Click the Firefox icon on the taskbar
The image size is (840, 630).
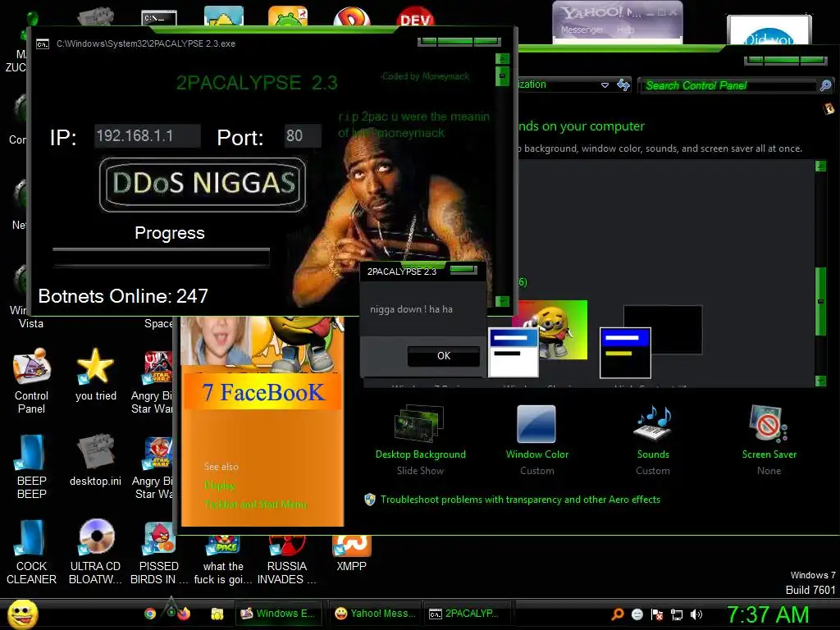pos(183,614)
